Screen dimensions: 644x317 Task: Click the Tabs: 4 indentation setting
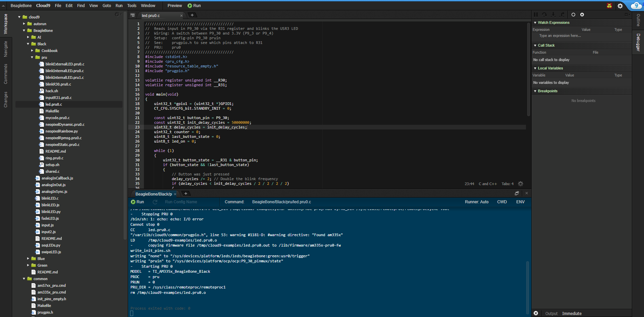tap(507, 184)
